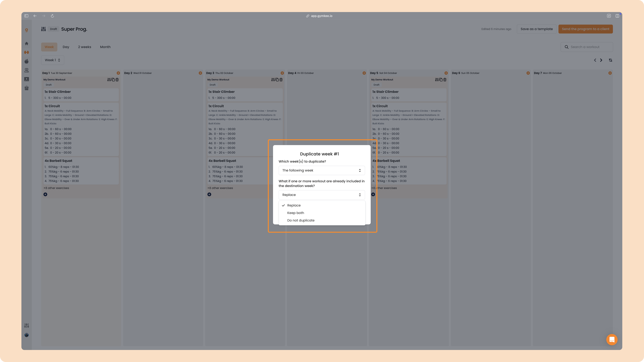Click Save as a template

[536, 29]
